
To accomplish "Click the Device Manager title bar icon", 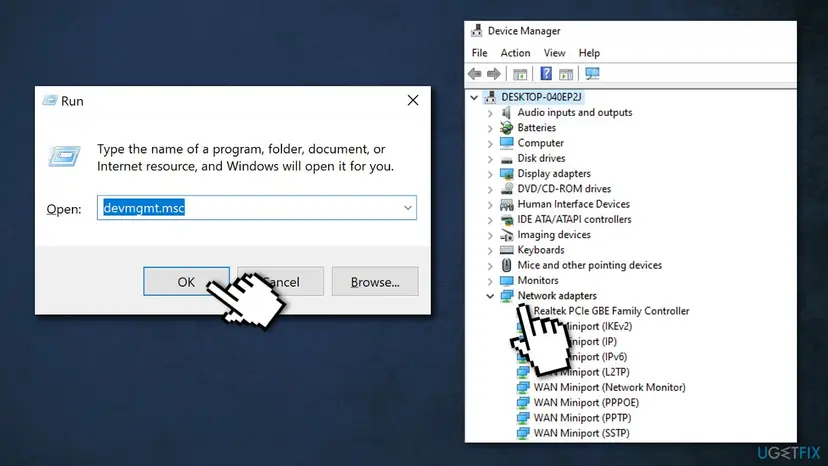I will coord(477,31).
